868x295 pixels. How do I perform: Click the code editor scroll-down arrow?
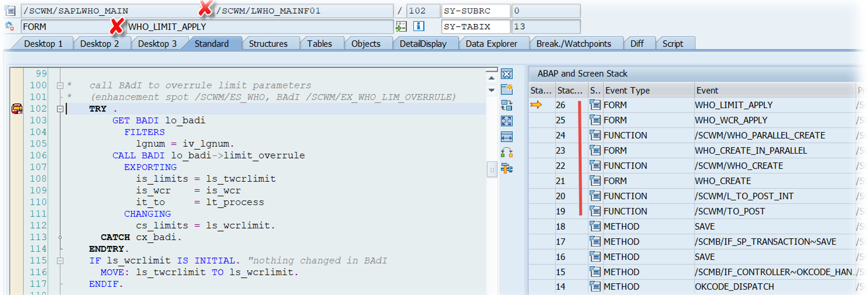pos(491,90)
